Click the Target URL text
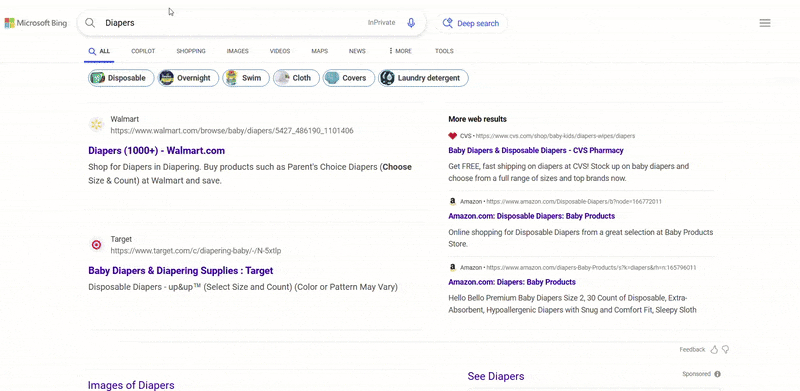The image size is (800, 391). point(196,251)
